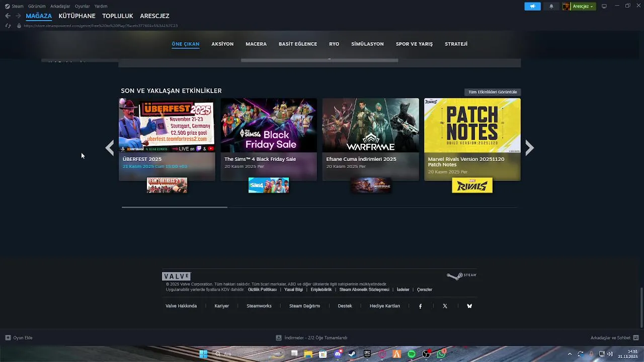Open the Valve Hakkında footer link
Image resolution: width=644 pixels, height=362 pixels.
coord(181,306)
